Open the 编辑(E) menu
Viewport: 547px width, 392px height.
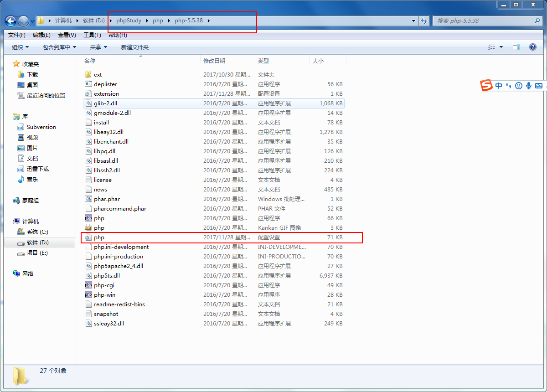[x=41, y=35]
